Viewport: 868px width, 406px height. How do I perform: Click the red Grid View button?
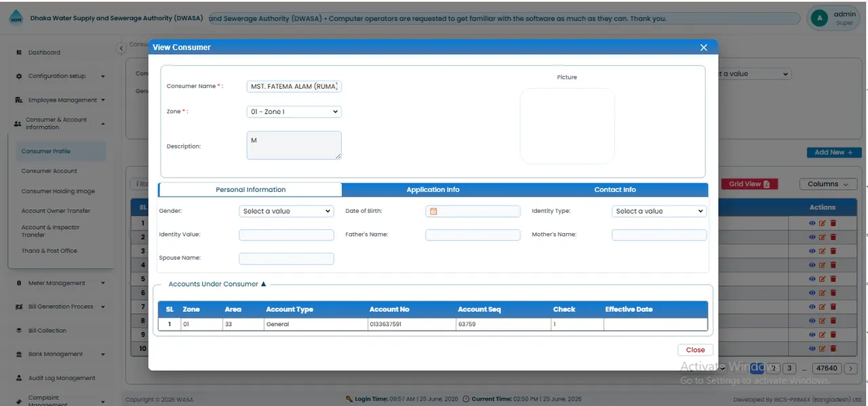click(749, 184)
